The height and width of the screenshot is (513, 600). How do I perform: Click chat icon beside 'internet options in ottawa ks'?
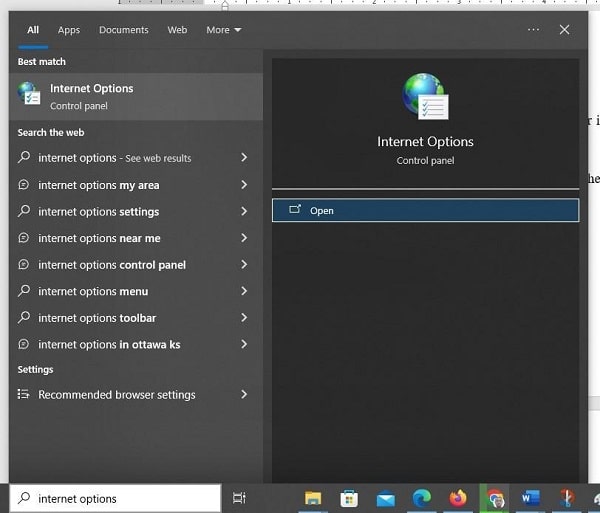click(x=24, y=344)
